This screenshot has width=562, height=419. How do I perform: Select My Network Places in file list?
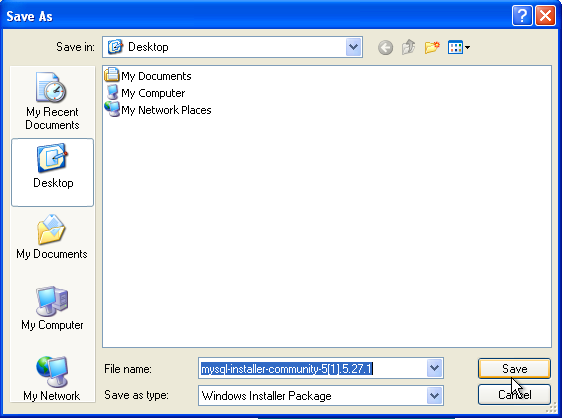pos(158,110)
